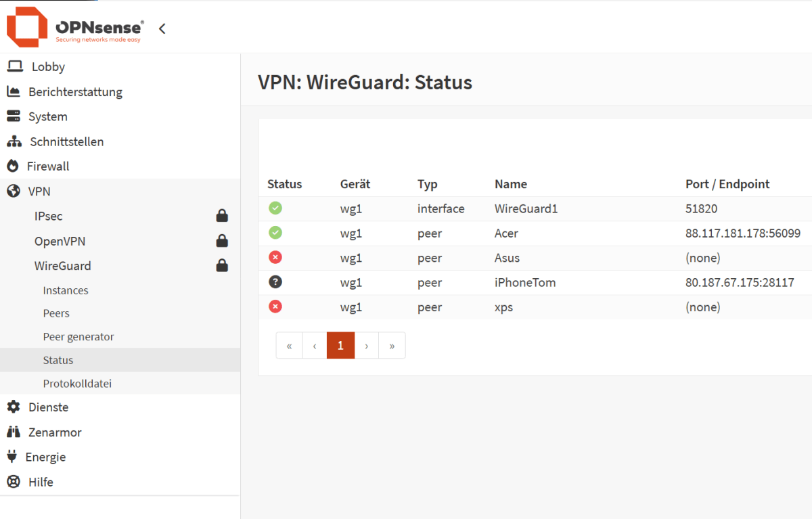Click the question-mark status icon for iPhoneTom

click(x=275, y=281)
